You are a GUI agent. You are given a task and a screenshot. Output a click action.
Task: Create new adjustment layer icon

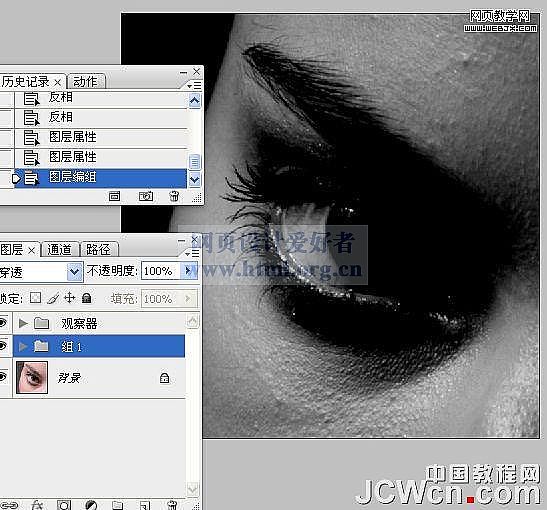pyautogui.click(x=91, y=505)
